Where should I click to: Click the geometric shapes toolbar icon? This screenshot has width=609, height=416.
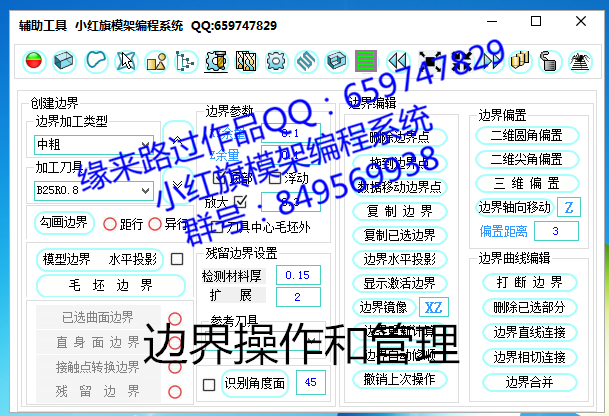coord(156,61)
